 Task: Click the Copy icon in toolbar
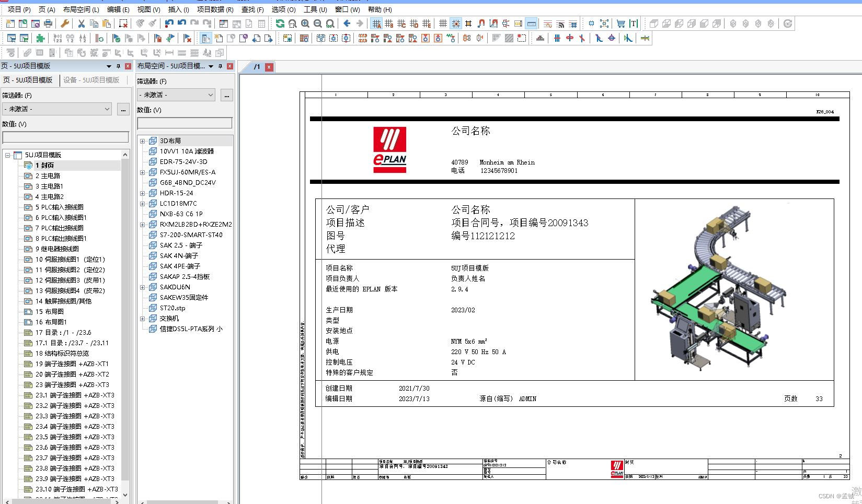(94, 24)
